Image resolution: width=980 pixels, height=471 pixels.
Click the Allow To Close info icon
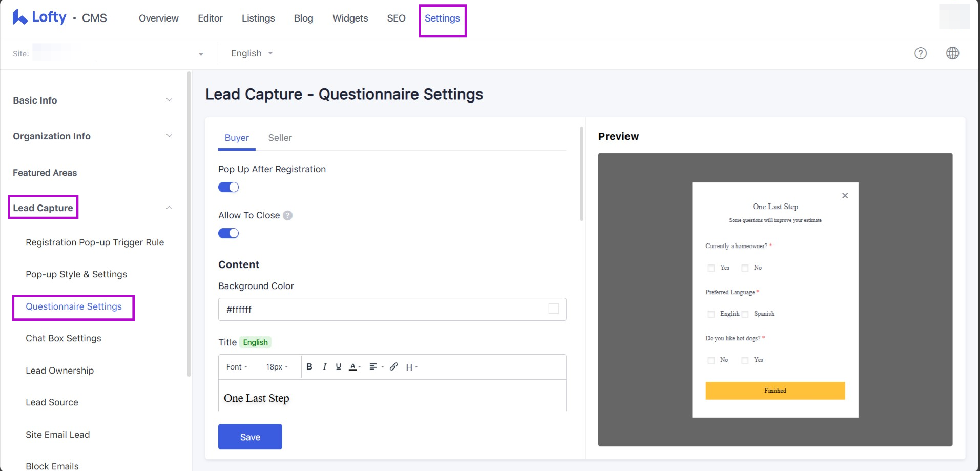(288, 215)
